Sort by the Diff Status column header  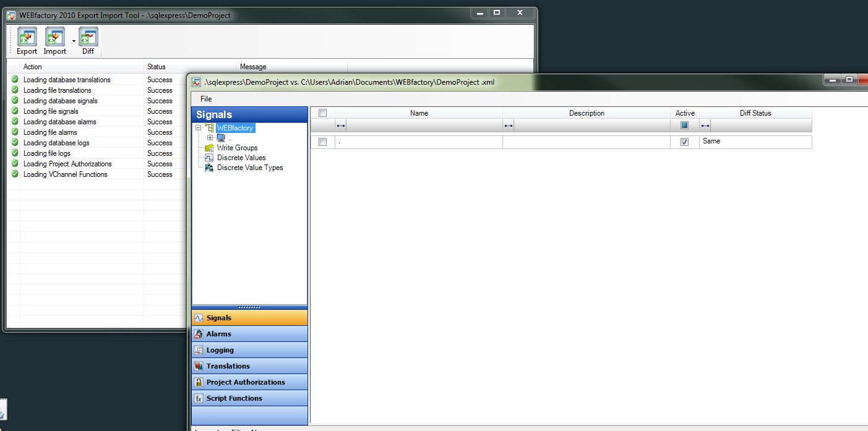(x=755, y=113)
